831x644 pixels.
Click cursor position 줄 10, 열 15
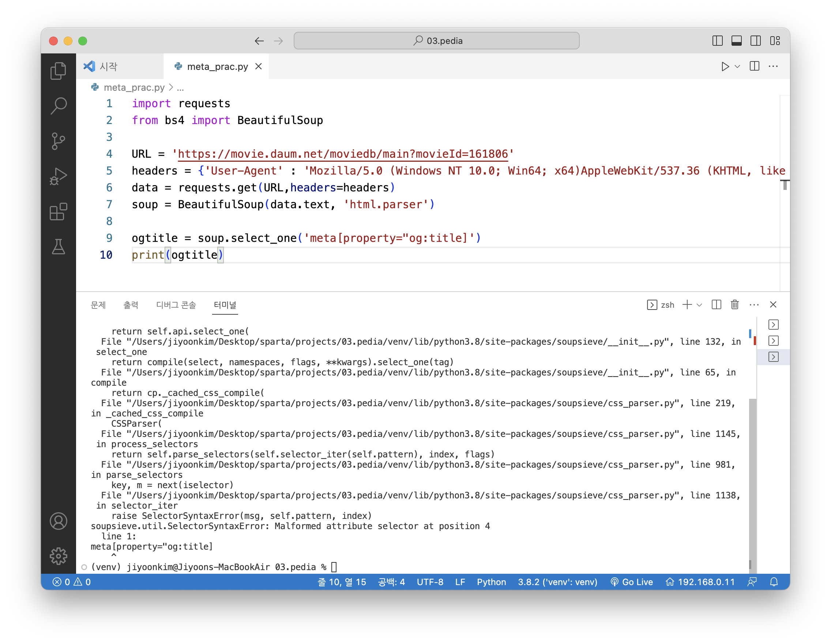pyautogui.click(x=342, y=582)
